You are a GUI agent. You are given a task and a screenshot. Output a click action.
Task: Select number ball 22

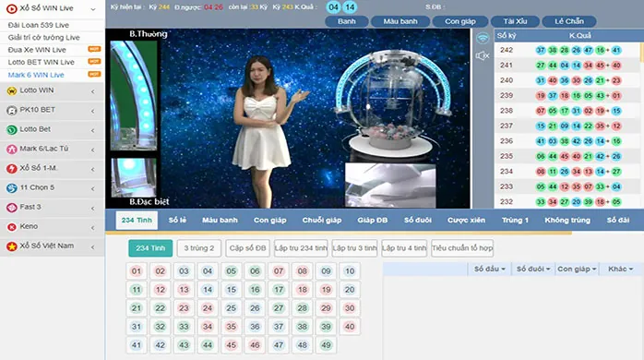pos(161,308)
